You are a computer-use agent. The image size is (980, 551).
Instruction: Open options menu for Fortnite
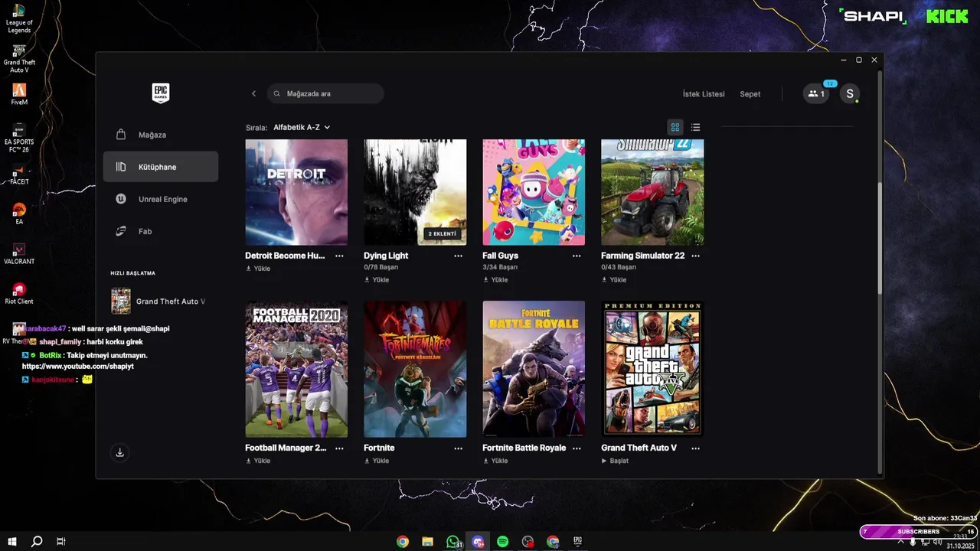tap(458, 448)
